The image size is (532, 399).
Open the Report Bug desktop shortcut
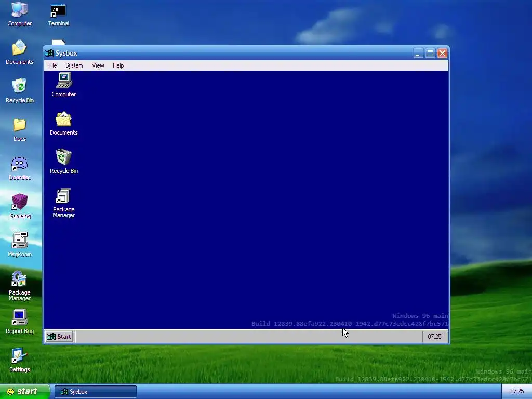pyautogui.click(x=20, y=322)
